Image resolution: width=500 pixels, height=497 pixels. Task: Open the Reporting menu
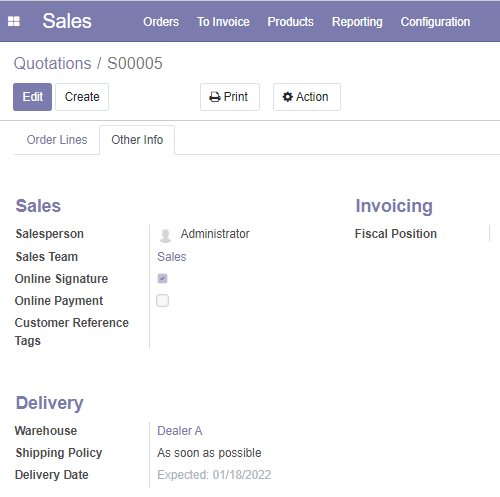[x=357, y=22]
